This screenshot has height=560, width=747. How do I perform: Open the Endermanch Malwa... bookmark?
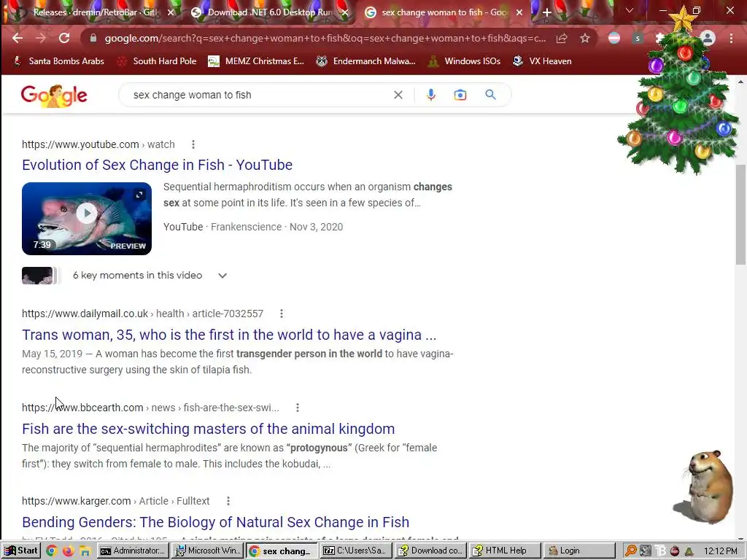[366, 61]
